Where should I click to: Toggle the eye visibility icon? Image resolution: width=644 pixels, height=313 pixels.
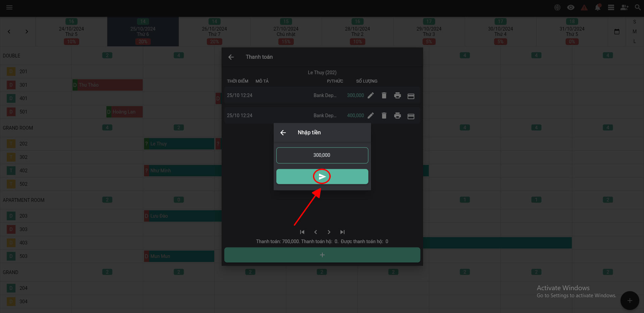[571, 7]
